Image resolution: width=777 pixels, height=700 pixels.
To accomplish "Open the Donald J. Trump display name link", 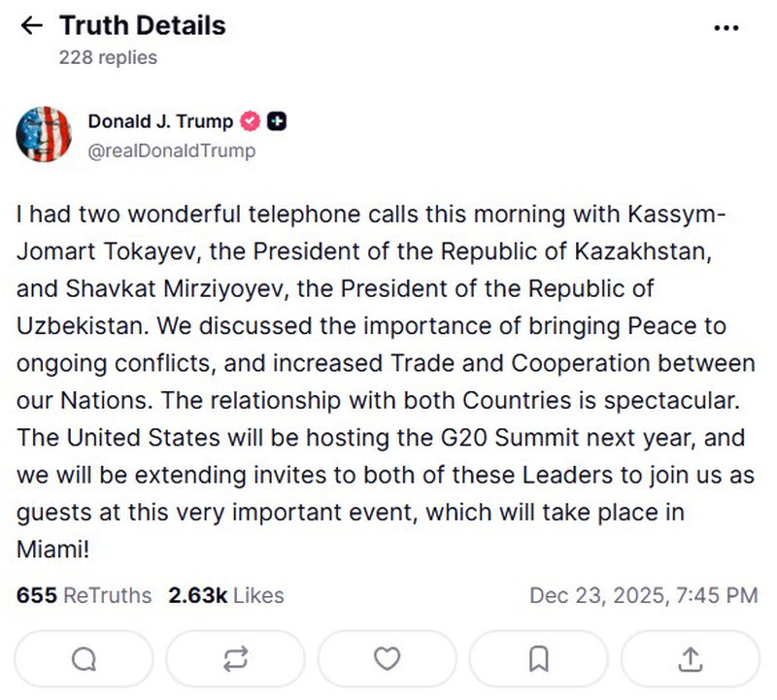I will pos(160,121).
